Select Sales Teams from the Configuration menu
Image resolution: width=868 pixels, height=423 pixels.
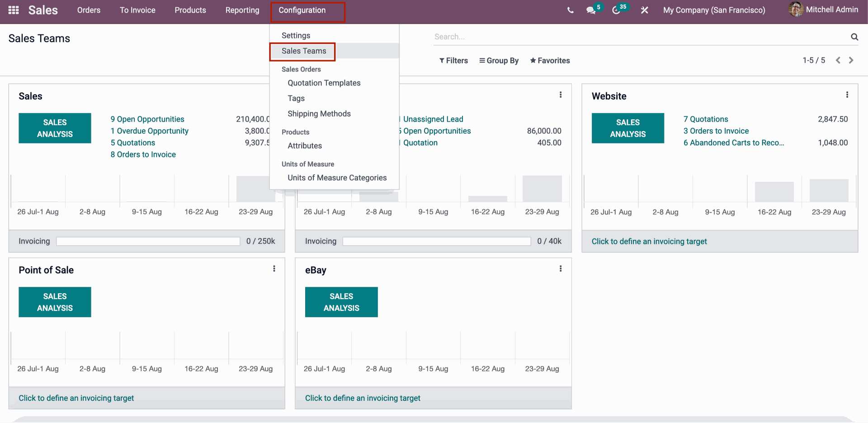303,51
